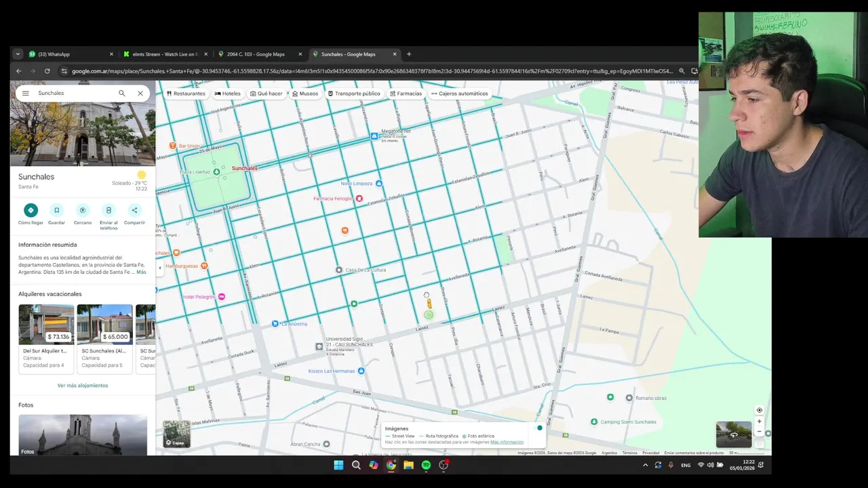Open the Fotos church thumbnail
This screenshot has width=868, height=488.
pyautogui.click(x=83, y=434)
